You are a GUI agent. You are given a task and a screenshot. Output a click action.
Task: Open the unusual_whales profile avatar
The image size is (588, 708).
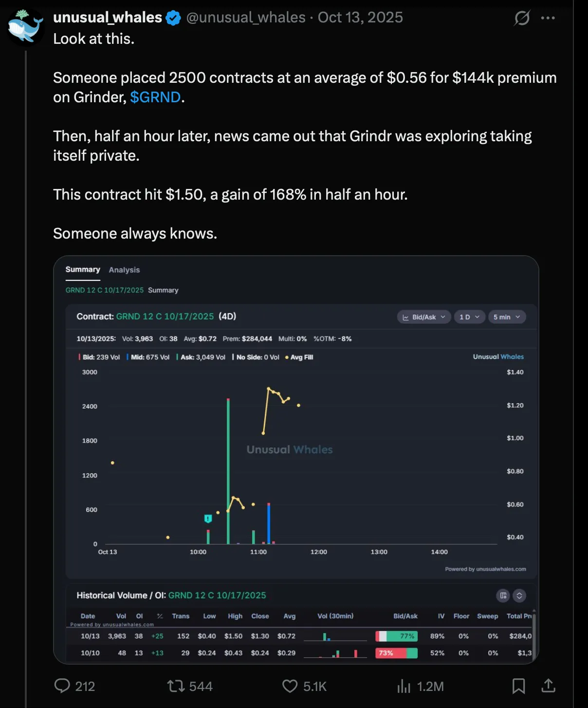[x=26, y=27]
